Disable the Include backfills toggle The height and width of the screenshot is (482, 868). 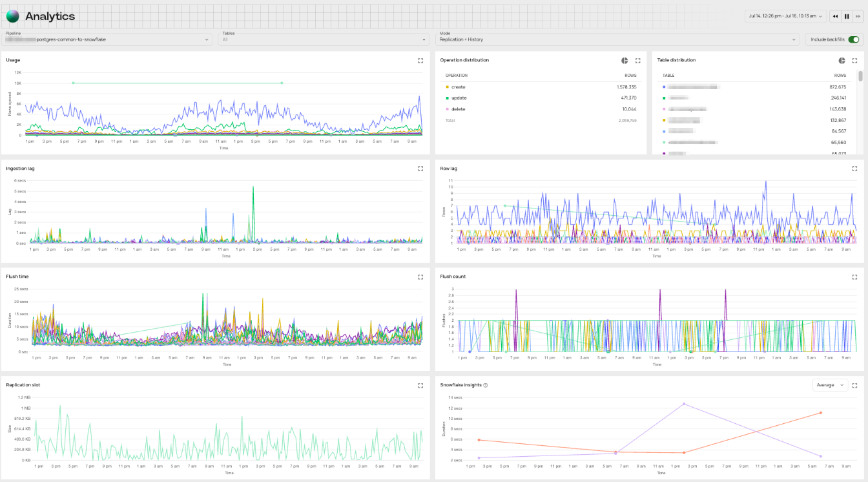pos(853,39)
